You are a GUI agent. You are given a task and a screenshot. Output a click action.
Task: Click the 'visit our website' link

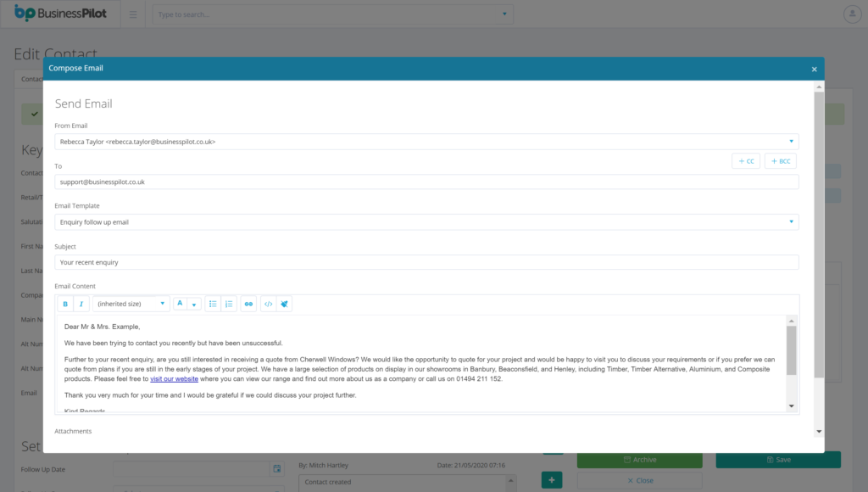click(174, 379)
